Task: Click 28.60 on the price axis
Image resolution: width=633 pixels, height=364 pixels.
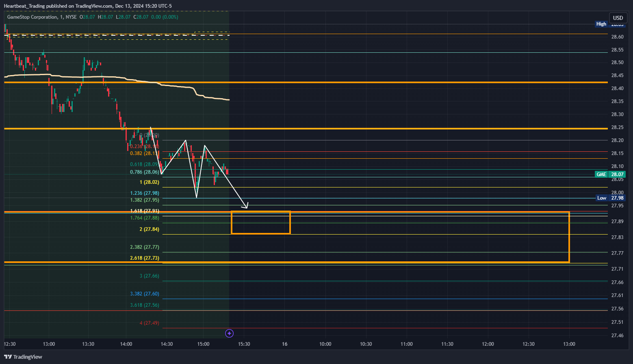Action: pos(618,37)
